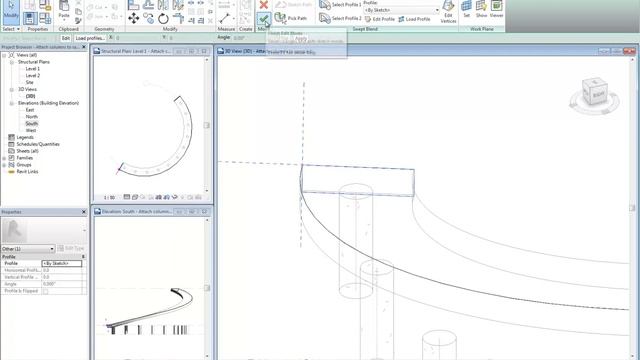The image size is (640, 360).
Task: Click the Create panel icon
Action: click(x=245, y=18)
